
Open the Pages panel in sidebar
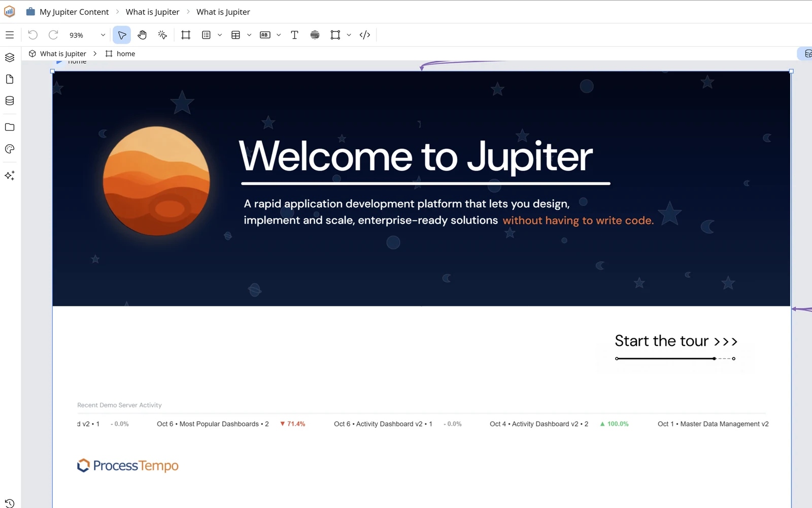pos(10,79)
